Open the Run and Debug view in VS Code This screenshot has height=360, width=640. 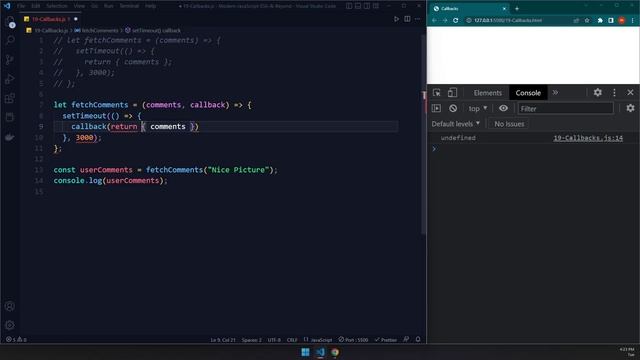10,79
